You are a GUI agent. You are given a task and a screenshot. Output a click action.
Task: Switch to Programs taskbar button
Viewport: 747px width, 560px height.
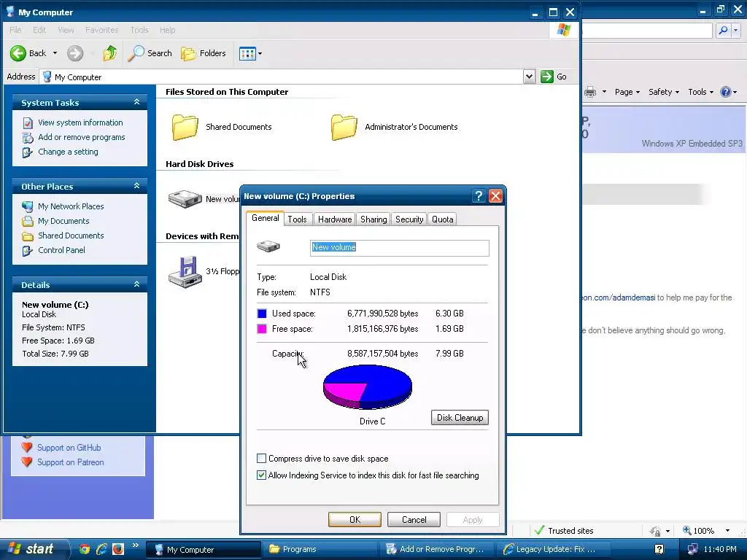click(x=320, y=549)
